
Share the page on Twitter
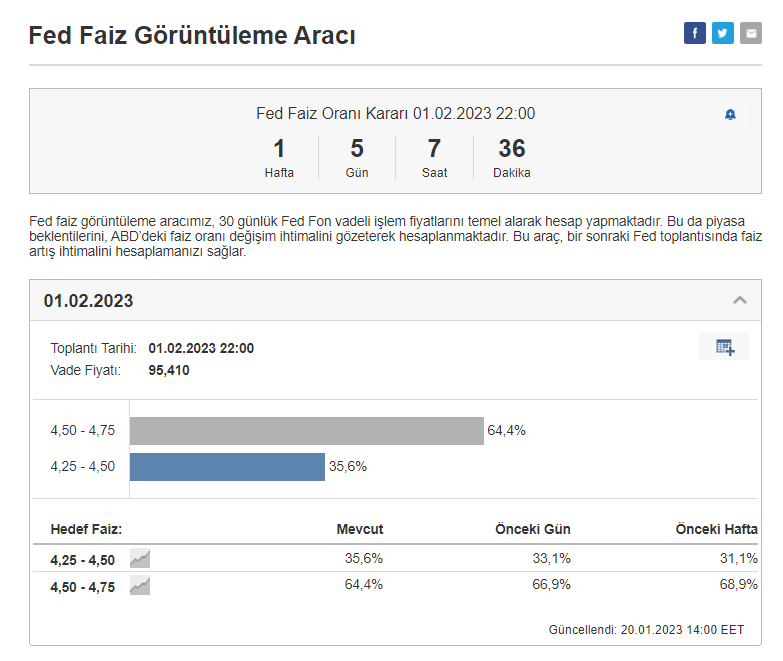pos(722,33)
